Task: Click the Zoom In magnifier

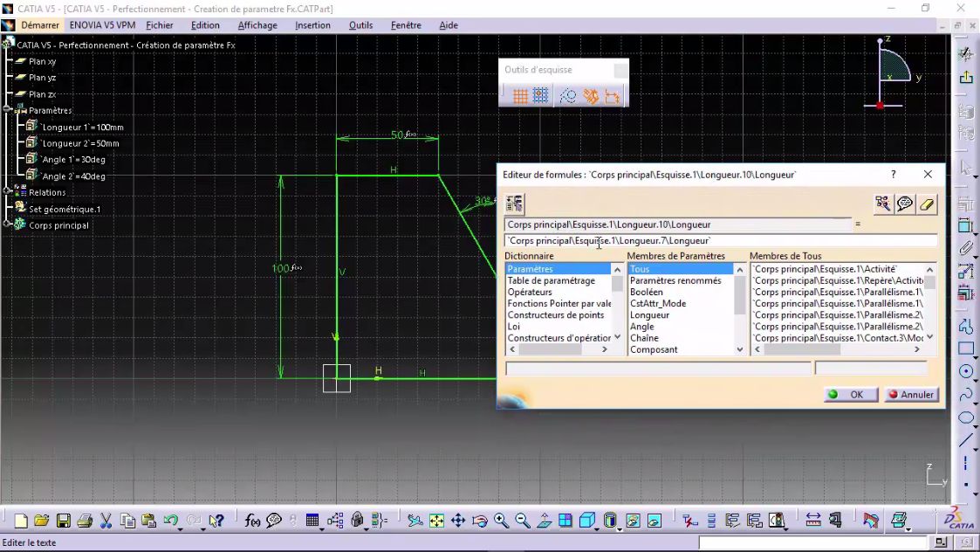Action: (x=501, y=521)
